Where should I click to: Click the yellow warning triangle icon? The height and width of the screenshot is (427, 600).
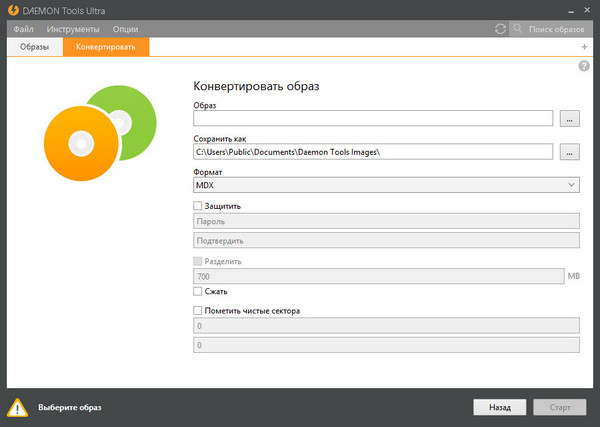(18, 407)
